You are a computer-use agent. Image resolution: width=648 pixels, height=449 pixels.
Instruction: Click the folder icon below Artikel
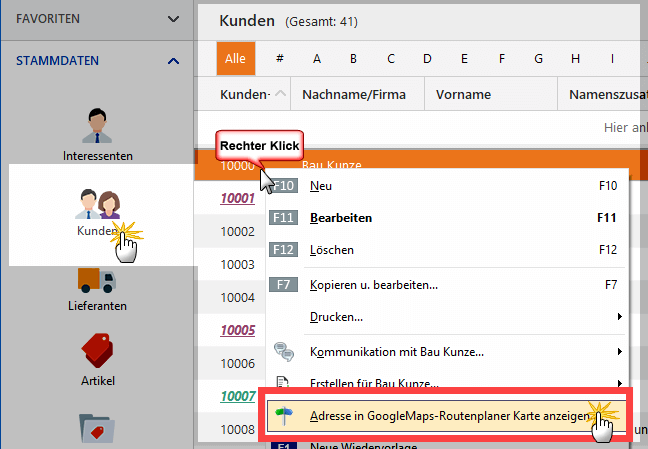(x=97, y=428)
